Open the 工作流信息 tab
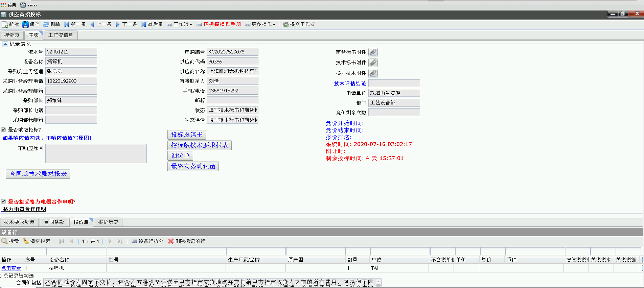 [61, 35]
